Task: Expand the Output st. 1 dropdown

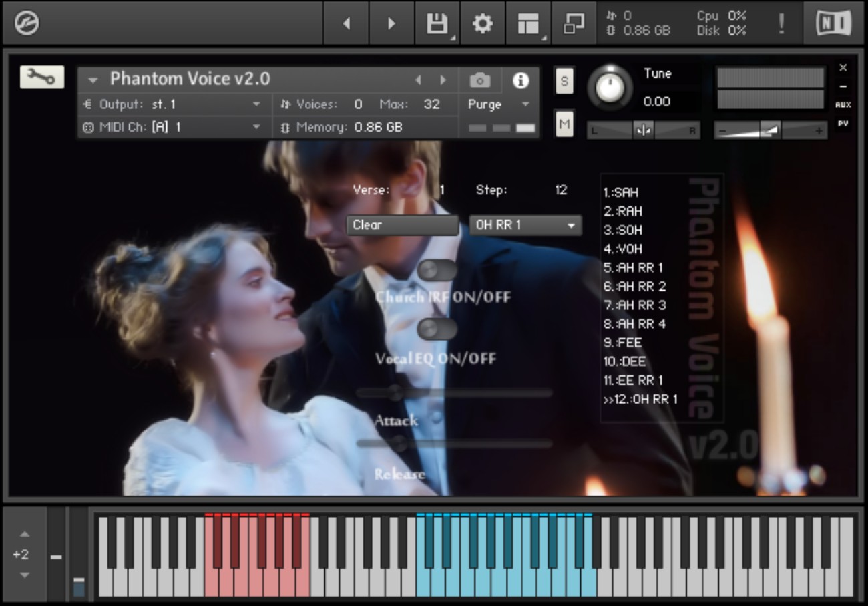Action: click(x=174, y=104)
